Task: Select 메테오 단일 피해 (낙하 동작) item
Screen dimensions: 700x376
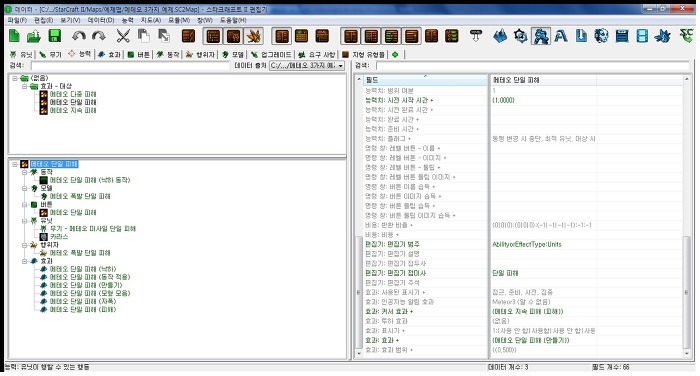Action: pos(90,180)
